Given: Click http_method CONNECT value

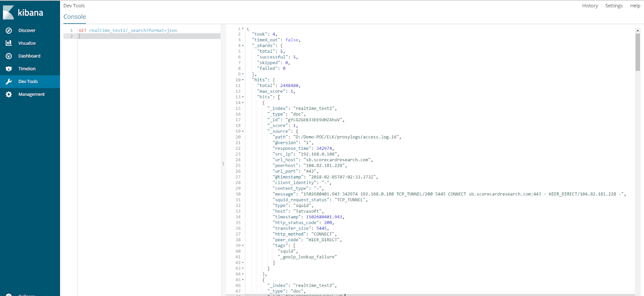Looking at the screenshot, I should [x=323, y=234].
